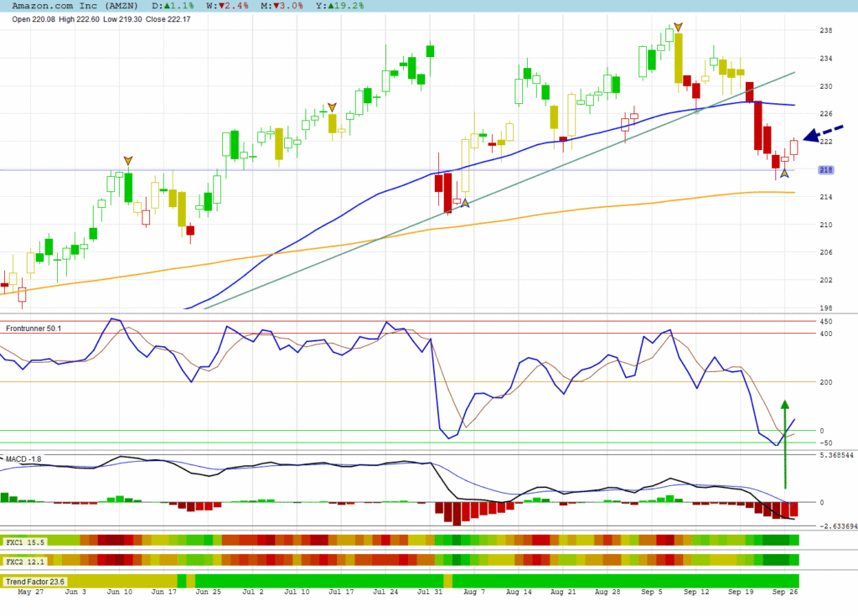Select the Frontrunner 50.1 indicator label

(x=34, y=328)
